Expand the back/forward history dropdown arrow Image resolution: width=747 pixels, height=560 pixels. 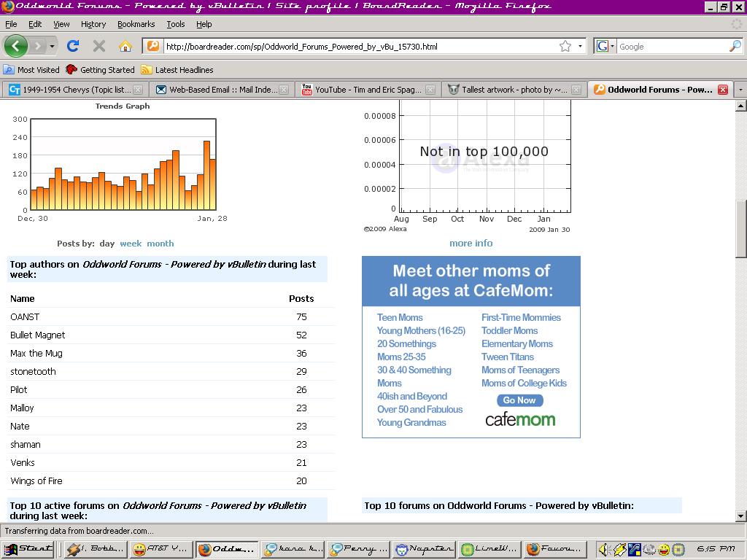[x=53, y=46]
